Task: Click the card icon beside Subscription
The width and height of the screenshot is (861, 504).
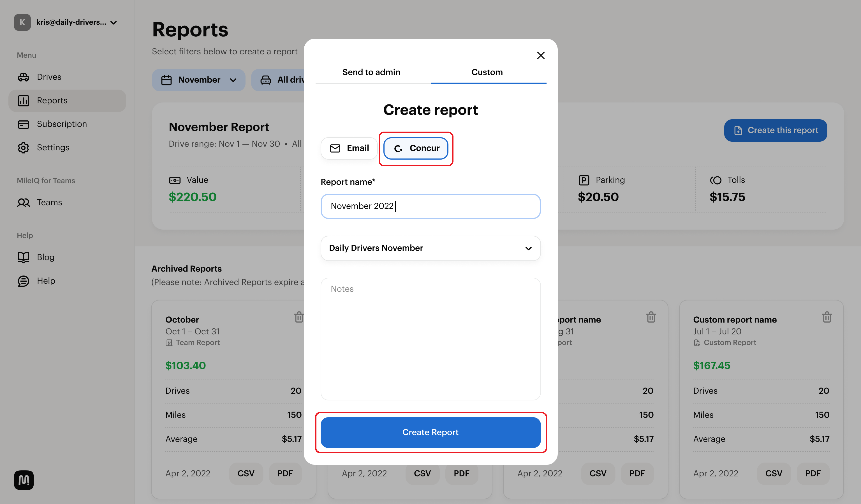Action: pos(24,124)
